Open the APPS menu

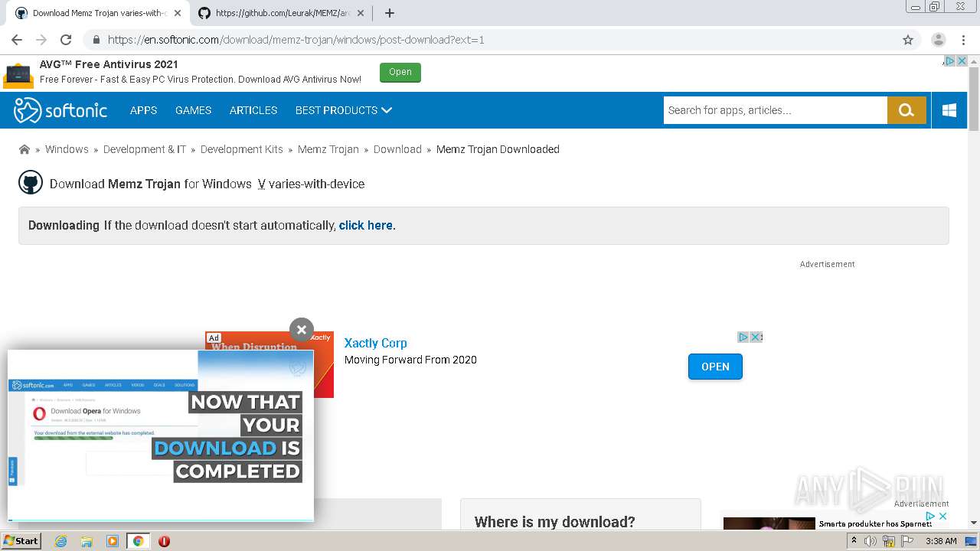point(143,110)
